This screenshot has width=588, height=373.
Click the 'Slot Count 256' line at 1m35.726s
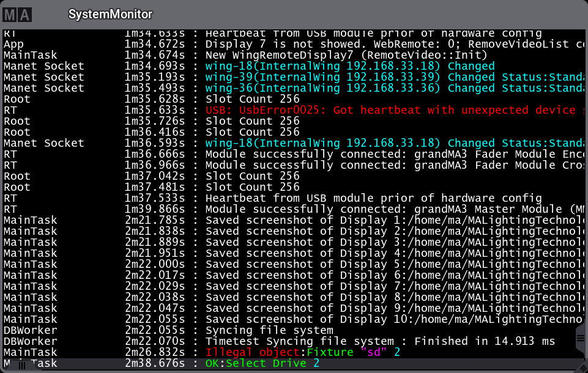[x=294, y=121]
